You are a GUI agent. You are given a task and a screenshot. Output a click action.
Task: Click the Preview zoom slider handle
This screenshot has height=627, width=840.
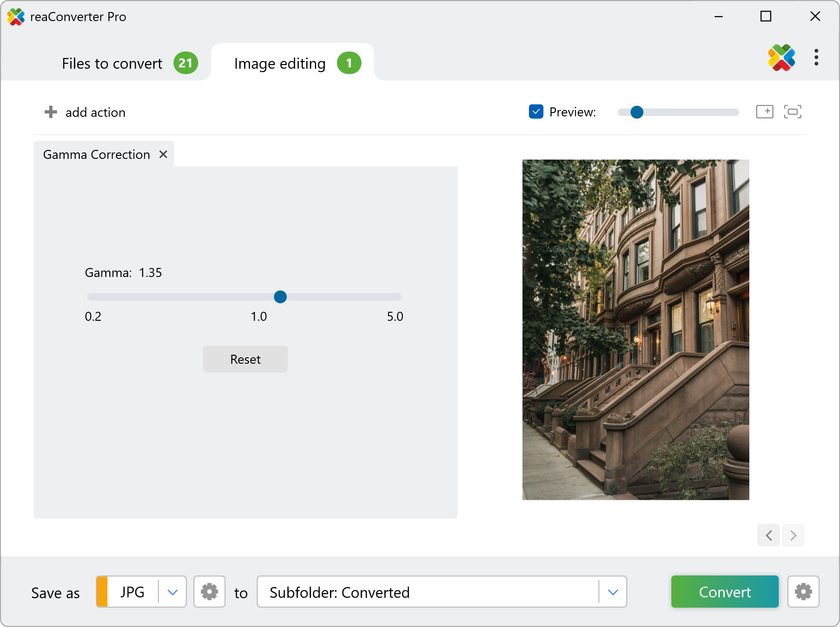pos(637,112)
